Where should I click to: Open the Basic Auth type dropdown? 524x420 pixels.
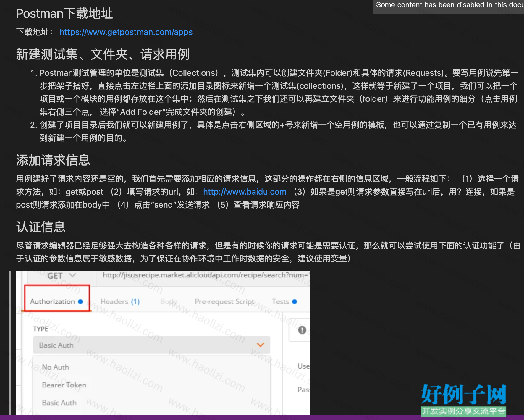(151, 345)
